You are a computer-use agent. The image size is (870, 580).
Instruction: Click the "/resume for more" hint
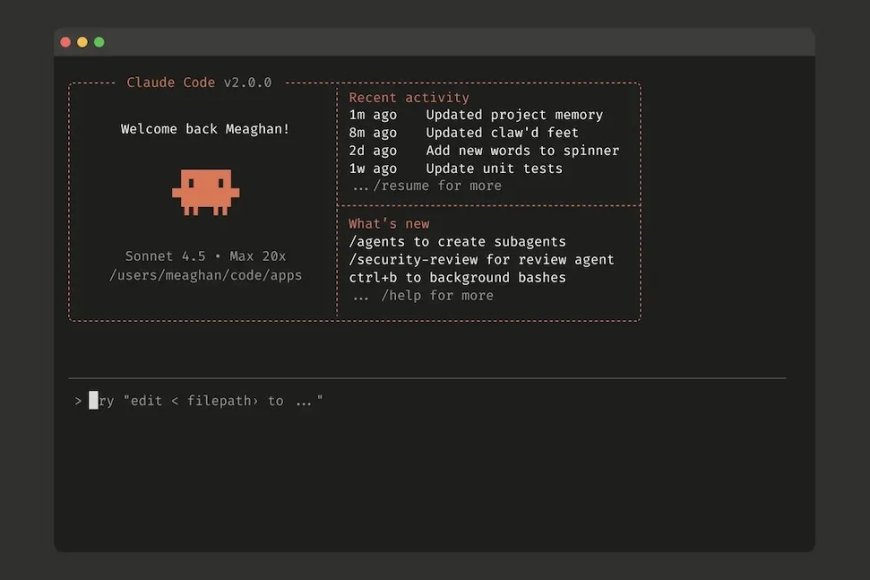pos(427,186)
